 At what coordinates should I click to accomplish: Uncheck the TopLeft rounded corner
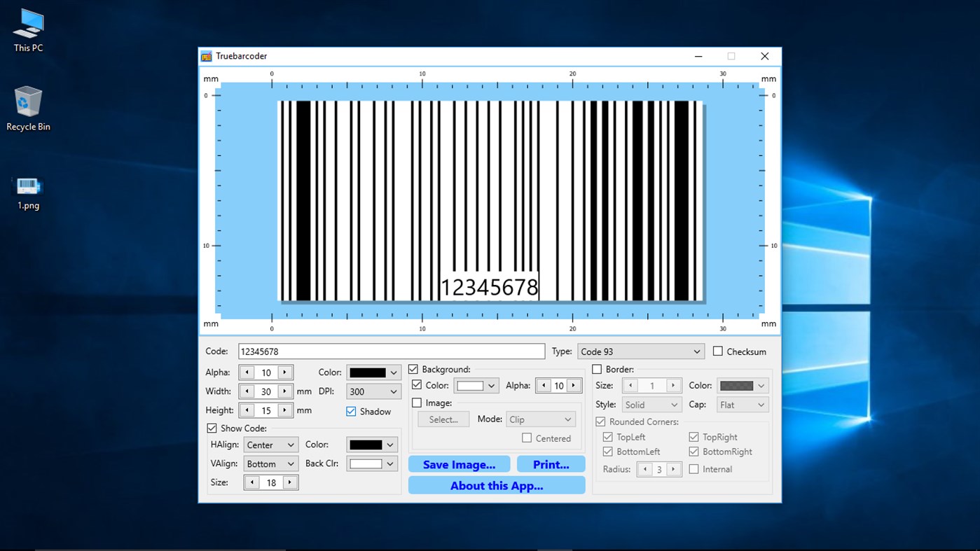tap(608, 436)
